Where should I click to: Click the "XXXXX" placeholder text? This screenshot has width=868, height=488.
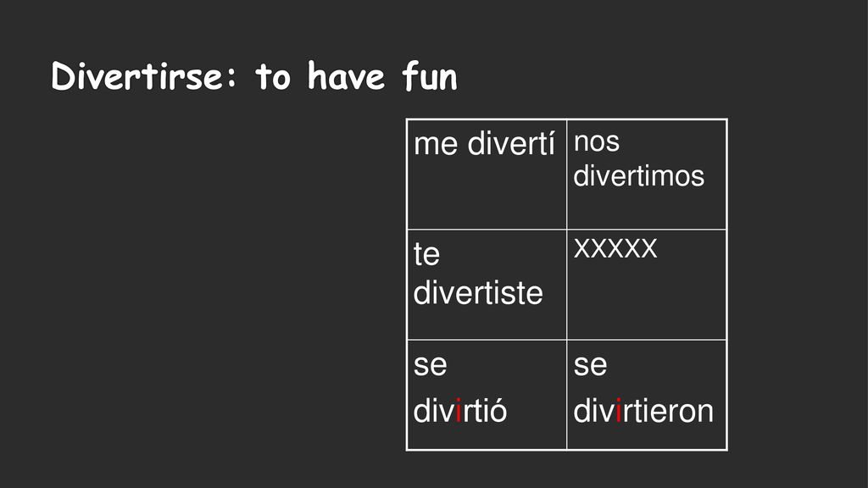click(615, 248)
